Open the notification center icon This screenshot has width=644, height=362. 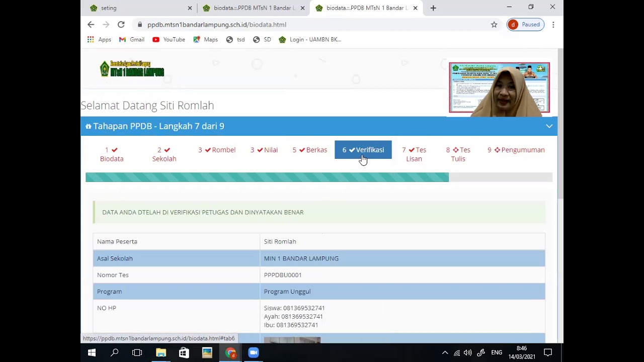coord(548,352)
